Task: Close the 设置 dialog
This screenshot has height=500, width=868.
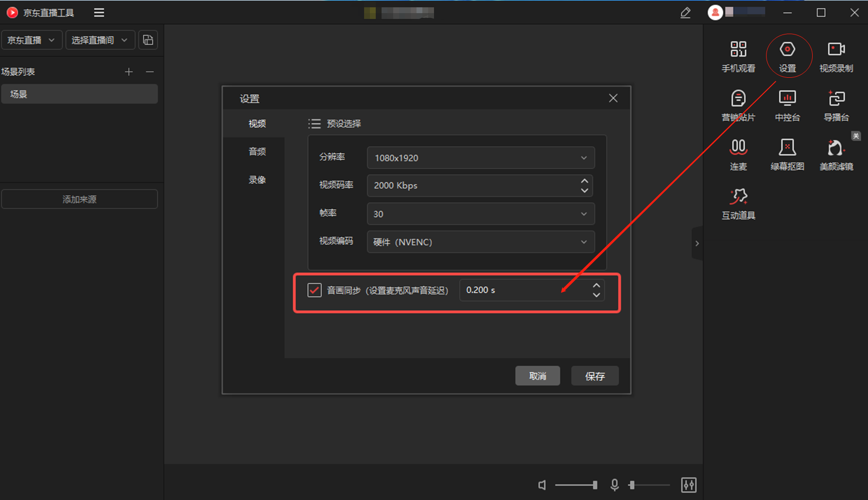Action: 613,98
